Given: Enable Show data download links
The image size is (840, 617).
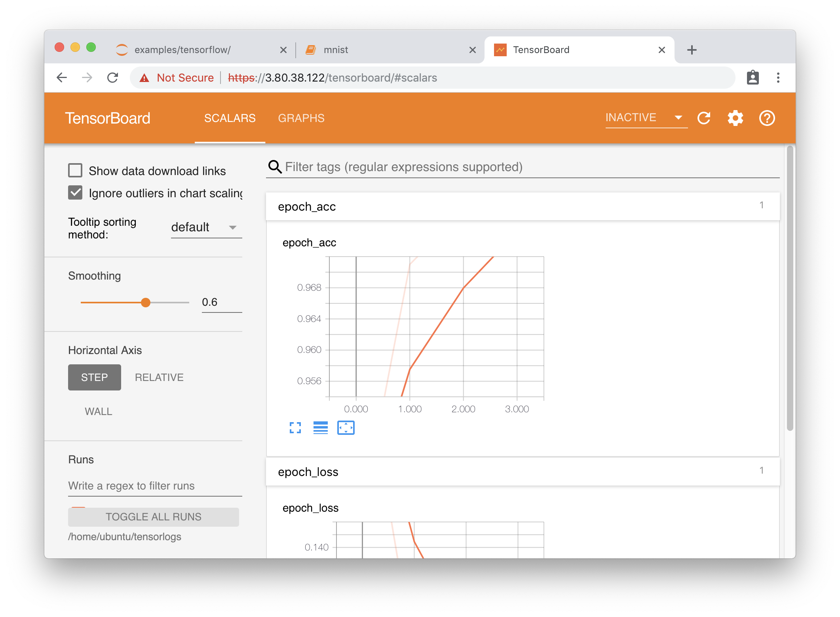Looking at the screenshot, I should tap(75, 171).
